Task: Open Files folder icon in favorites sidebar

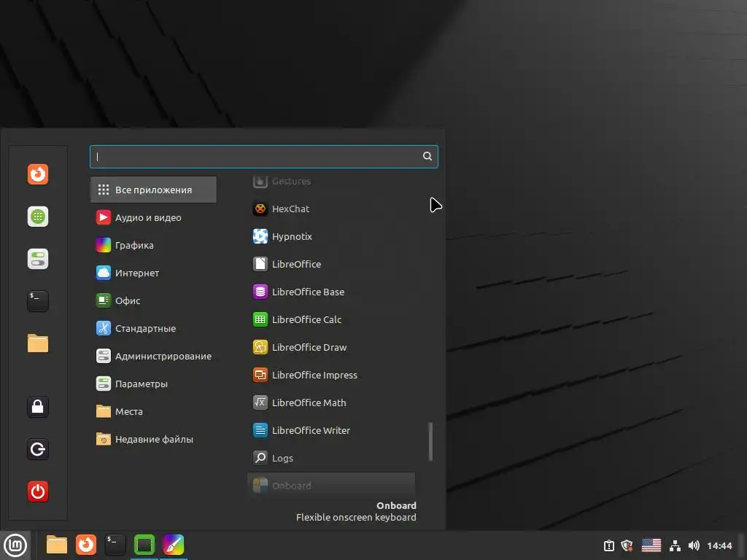Action: [38, 343]
